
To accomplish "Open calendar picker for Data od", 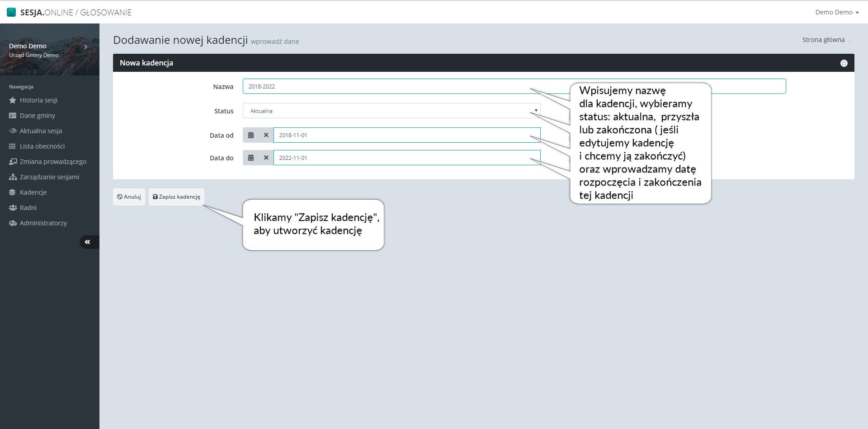I will pos(251,135).
